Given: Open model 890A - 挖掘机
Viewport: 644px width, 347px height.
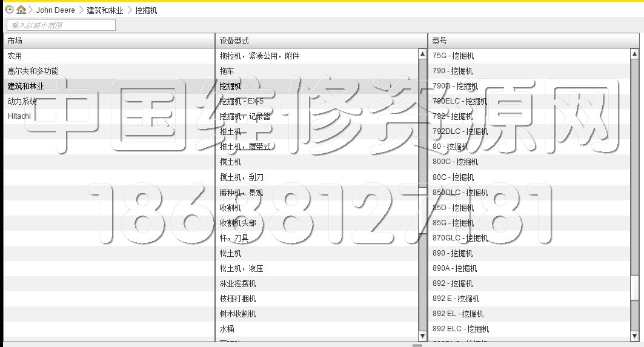Looking at the screenshot, I should (x=455, y=268).
